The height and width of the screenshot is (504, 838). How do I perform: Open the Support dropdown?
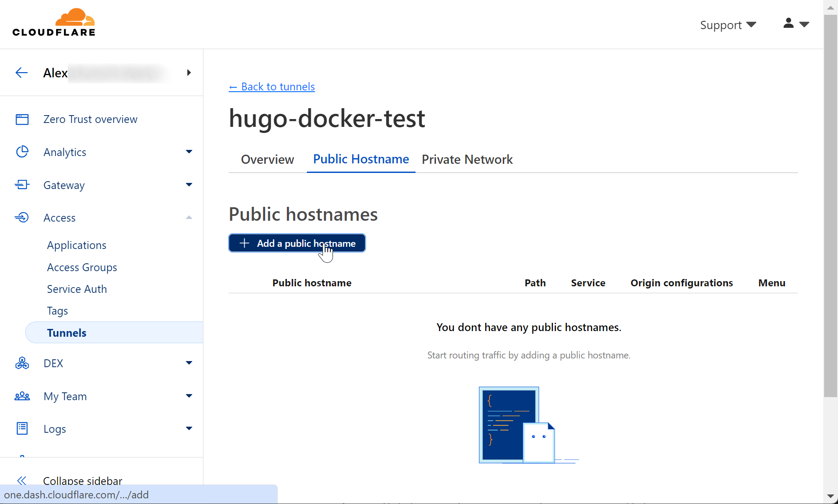[x=728, y=25]
